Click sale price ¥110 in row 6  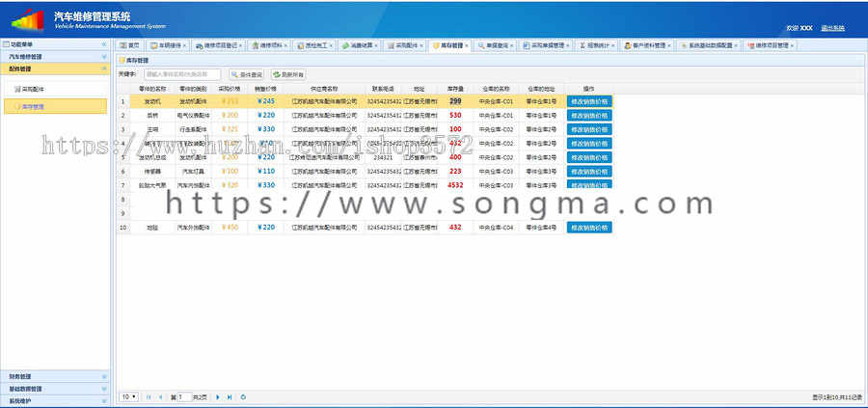pos(266,171)
